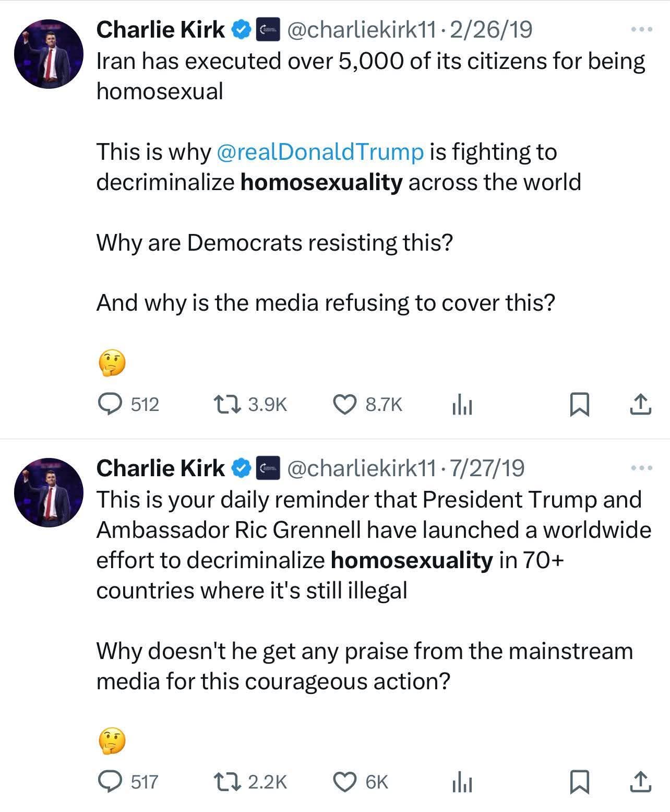The image size is (670, 812).
Task: View analytics for the 7/27/19 tweet
Action: (x=462, y=782)
